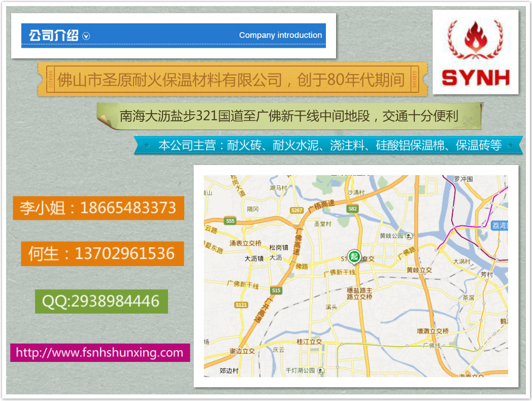Click the 黄岐公园 park tree icon
This screenshot has height=401, width=532.
click(x=409, y=236)
